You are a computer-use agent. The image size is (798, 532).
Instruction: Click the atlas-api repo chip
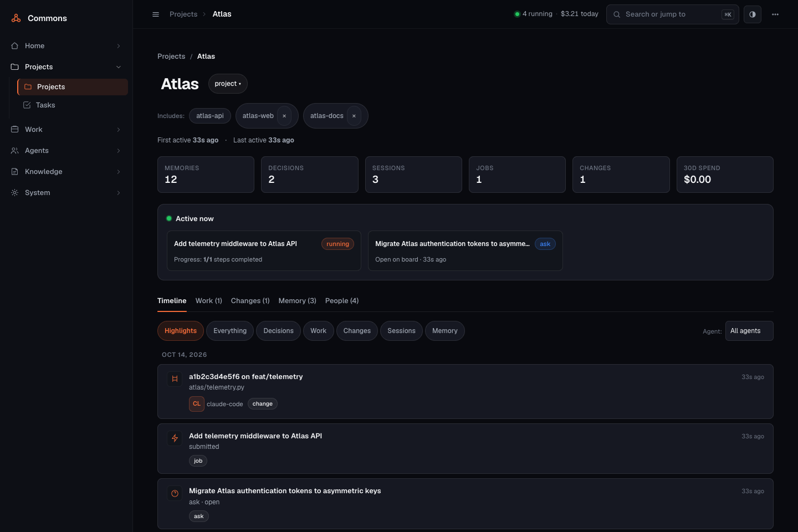point(210,116)
